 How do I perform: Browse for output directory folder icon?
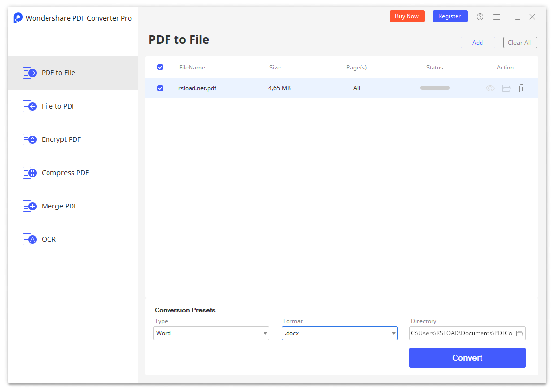[519, 333]
